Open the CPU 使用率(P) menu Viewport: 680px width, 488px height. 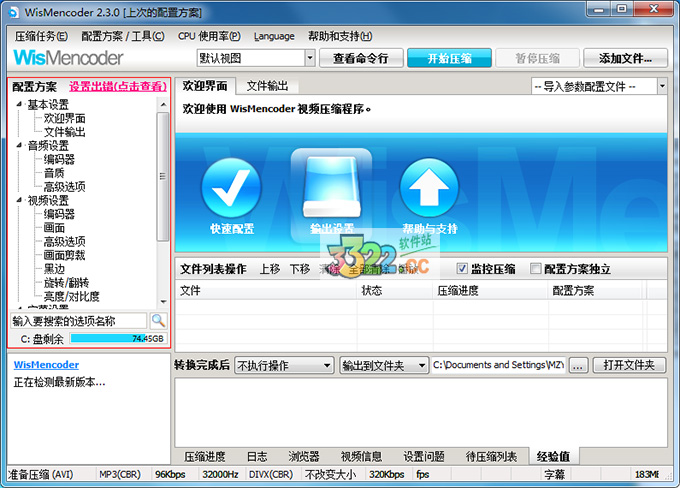coord(209,36)
